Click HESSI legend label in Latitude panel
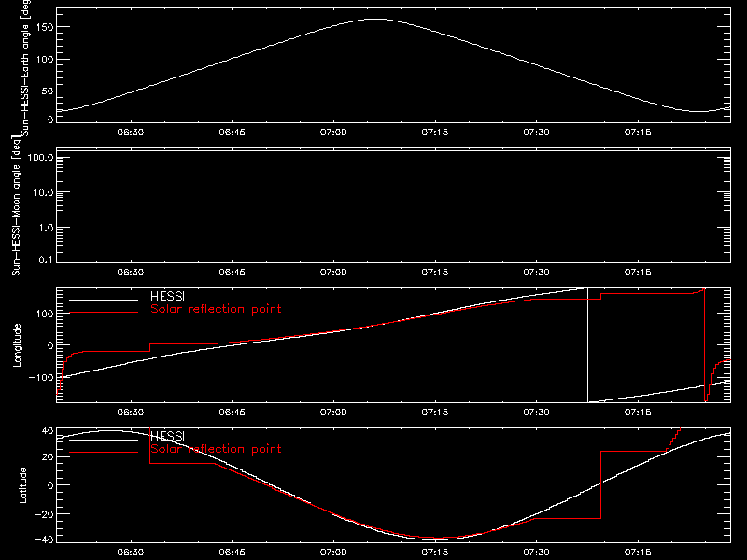 tap(167, 436)
